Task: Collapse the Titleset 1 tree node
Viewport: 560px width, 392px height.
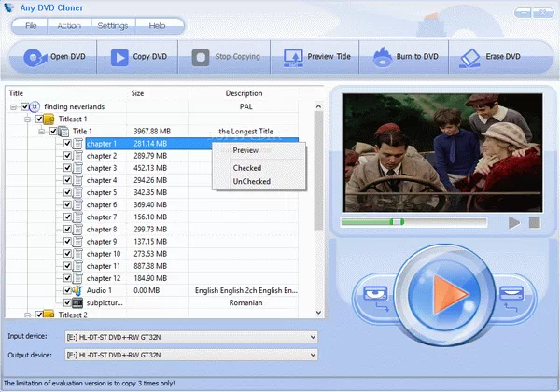Action: [x=26, y=119]
